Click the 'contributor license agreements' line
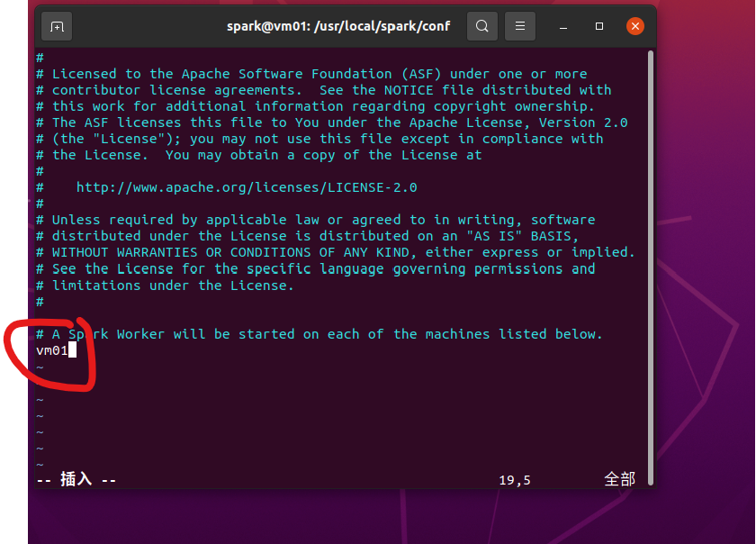This screenshot has height=544, width=756. pos(323,90)
